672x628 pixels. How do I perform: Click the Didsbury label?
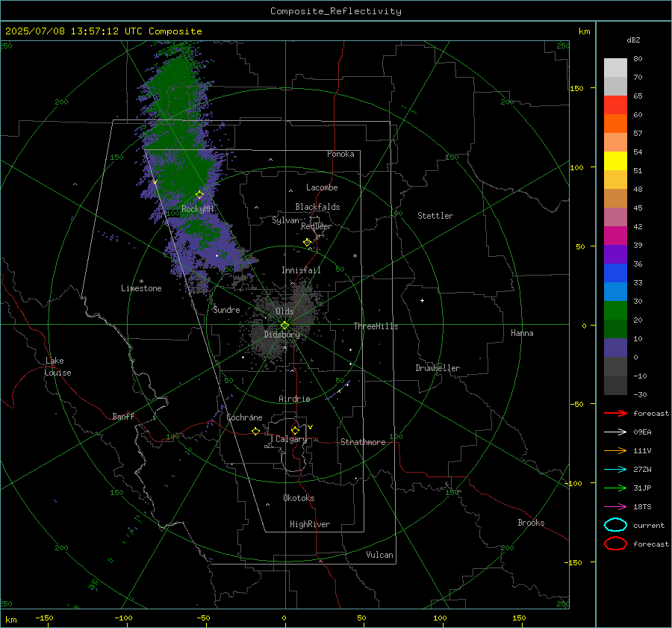(282, 335)
